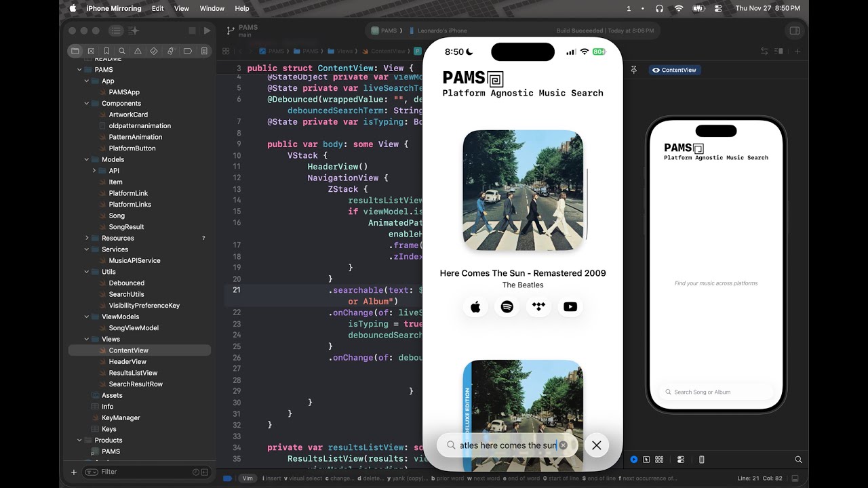This screenshot has width=868, height=488.
Task: Open Spotify link under Here Comes The Sun
Action: tap(507, 307)
